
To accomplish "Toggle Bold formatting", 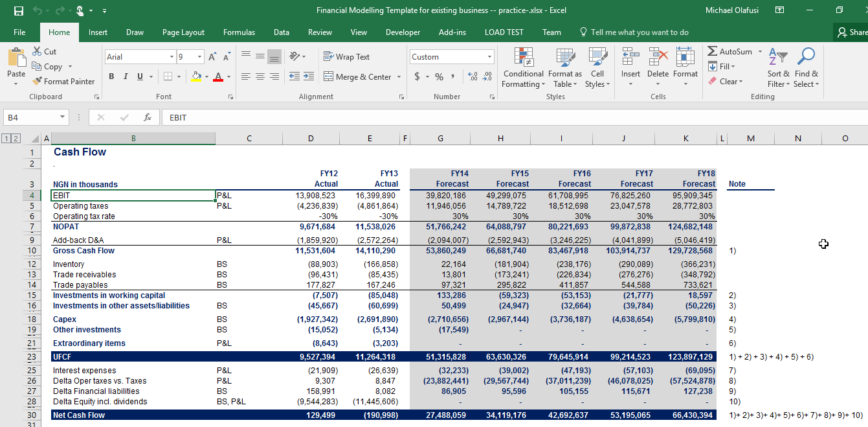I will (x=113, y=76).
